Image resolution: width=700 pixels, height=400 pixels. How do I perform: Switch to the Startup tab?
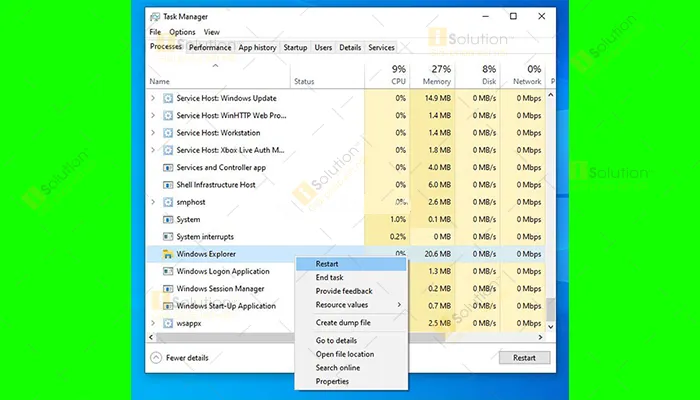tap(295, 47)
